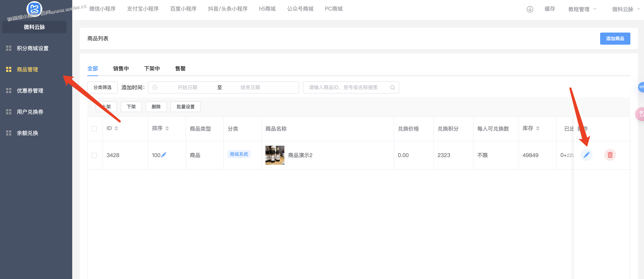
Task: Expand the 教程管理 dropdown
Action: tap(582, 9)
